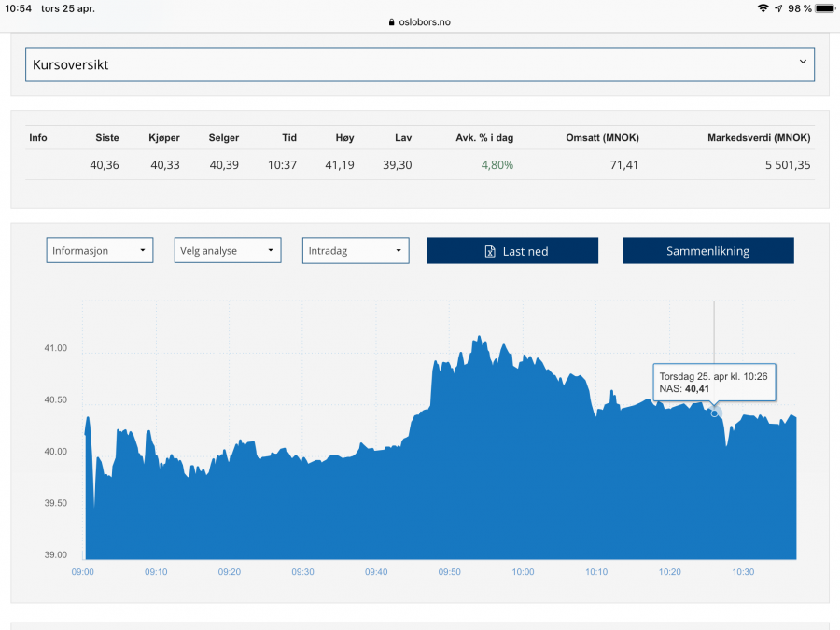Image resolution: width=840 pixels, height=630 pixels.
Task: Click the Siste column header
Action: pyautogui.click(x=107, y=137)
